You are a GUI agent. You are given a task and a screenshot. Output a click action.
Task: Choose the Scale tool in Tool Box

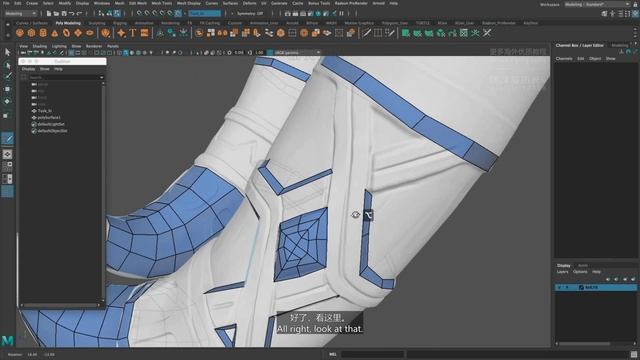[x=7, y=115]
